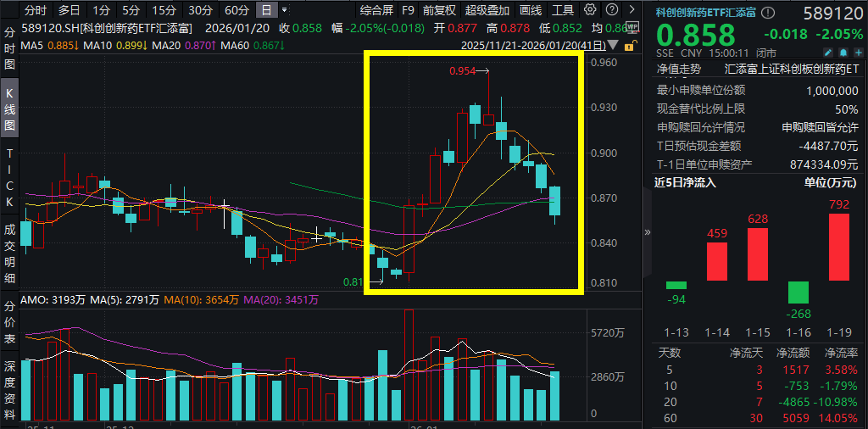The height and width of the screenshot is (429, 868).
Task: Switch to 分时 intraday tab
Action: 35,11
